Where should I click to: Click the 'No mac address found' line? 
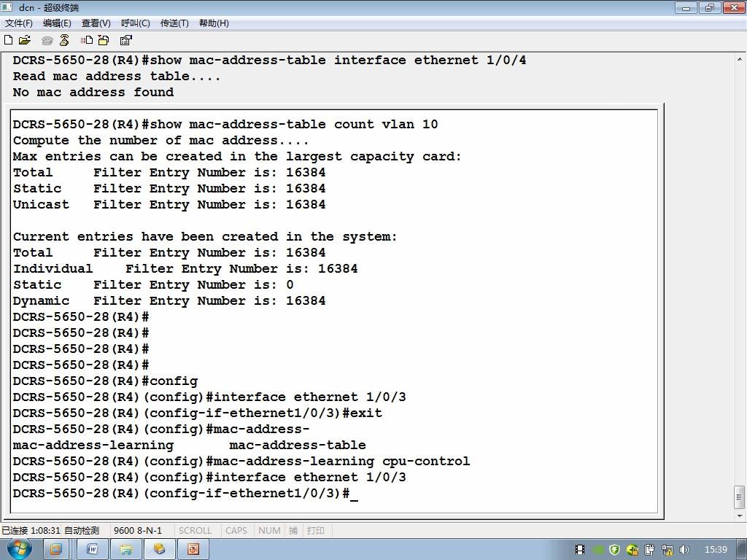(x=93, y=92)
